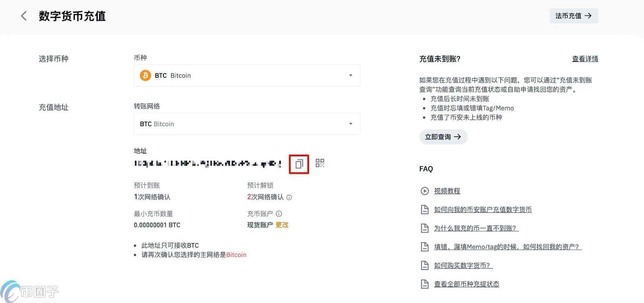The height and width of the screenshot is (303, 644).
Task: Click the 此地址只可接收BTC notice
Action: pyautogui.click(x=170, y=246)
